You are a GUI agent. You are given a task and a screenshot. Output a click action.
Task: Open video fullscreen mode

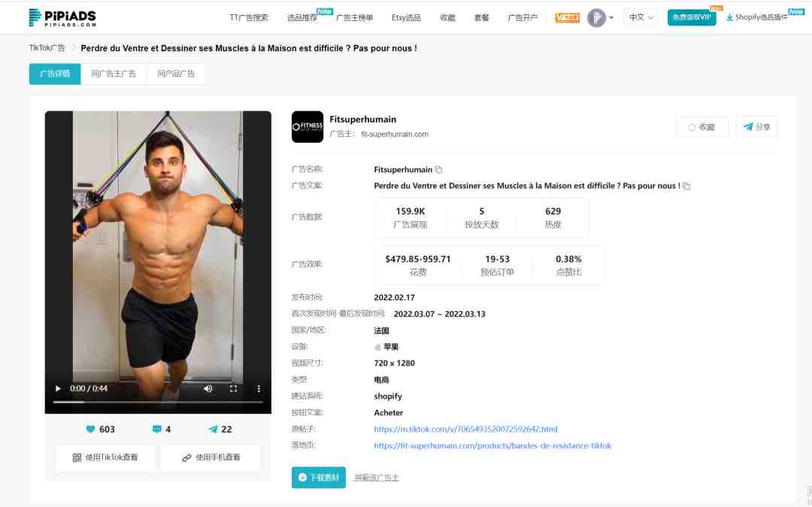coord(233,388)
